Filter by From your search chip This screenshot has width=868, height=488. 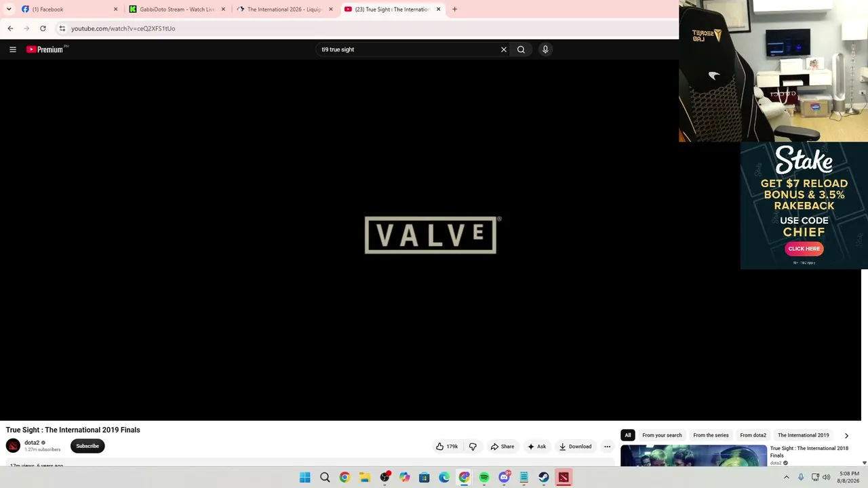tap(662, 435)
